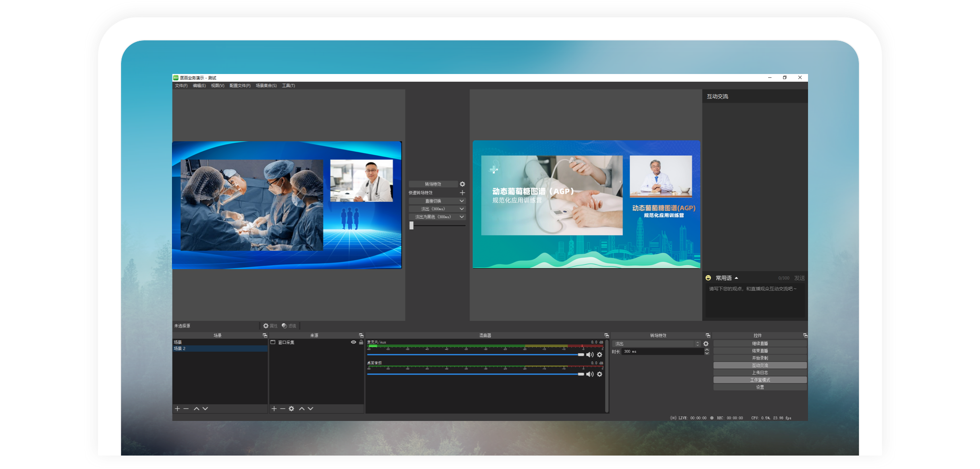
Task: Select 场景 2 in the scenes list
Action: tap(220, 348)
